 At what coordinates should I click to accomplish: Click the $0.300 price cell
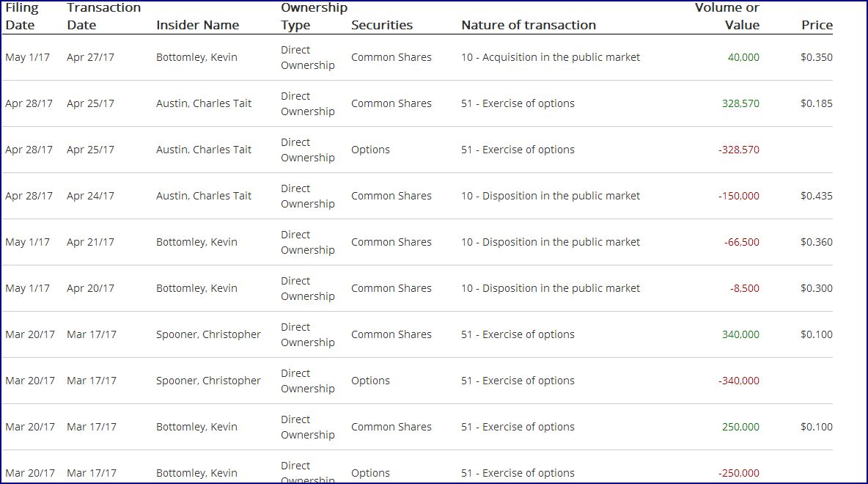pyautogui.click(x=816, y=288)
